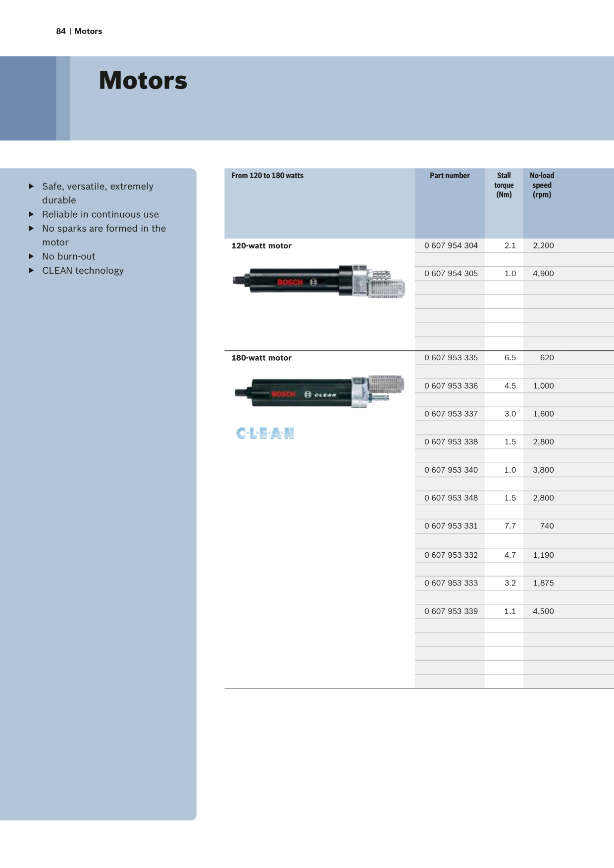Click the 'Part number' column header
This screenshot has width=614, height=868.
tap(450, 176)
